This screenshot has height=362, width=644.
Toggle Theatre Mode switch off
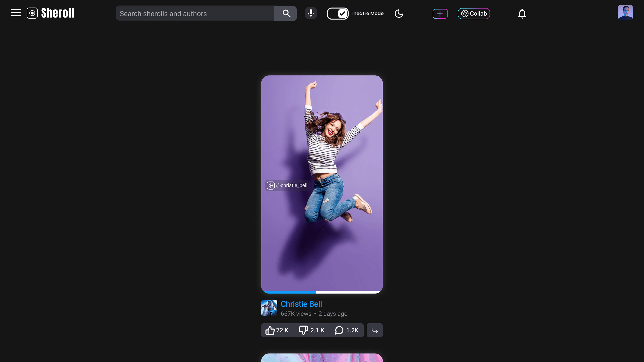click(x=337, y=14)
